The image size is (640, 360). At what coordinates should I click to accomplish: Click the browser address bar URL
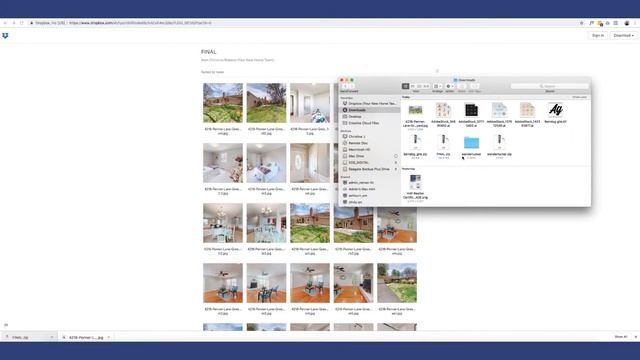point(140,23)
